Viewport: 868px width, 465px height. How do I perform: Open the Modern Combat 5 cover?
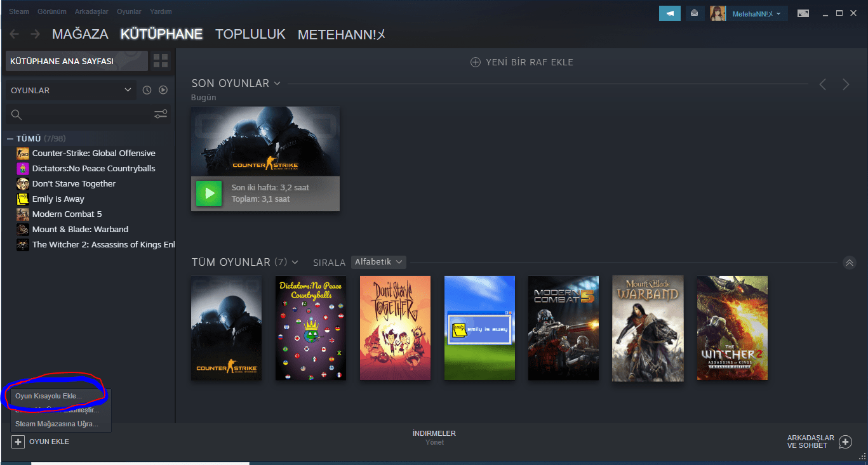tap(563, 328)
